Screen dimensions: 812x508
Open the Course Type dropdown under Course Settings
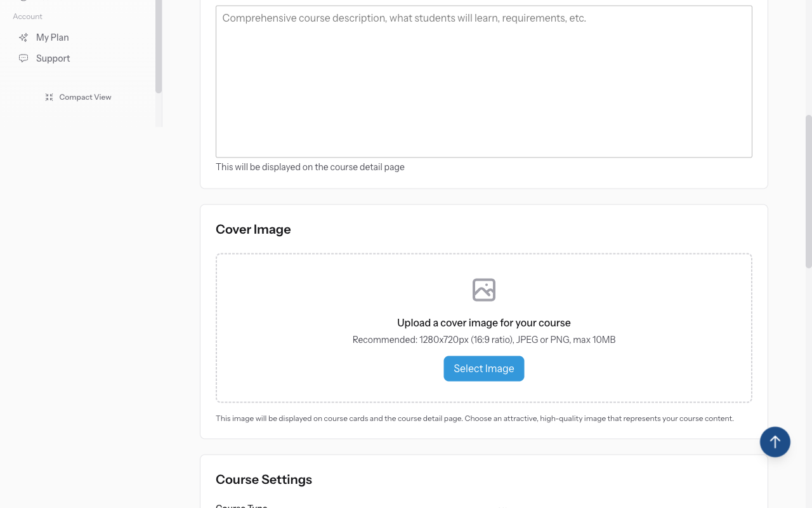click(501, 506)
